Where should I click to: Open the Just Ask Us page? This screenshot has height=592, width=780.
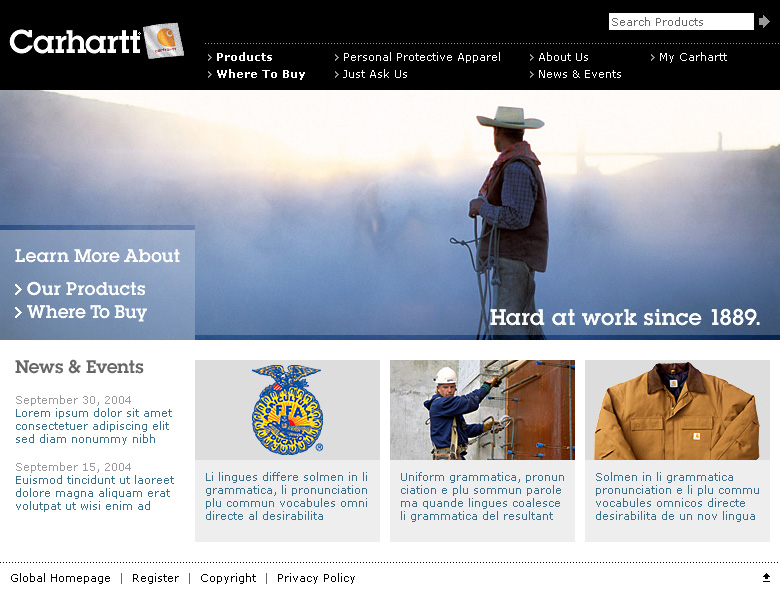(x=375, y=74)
